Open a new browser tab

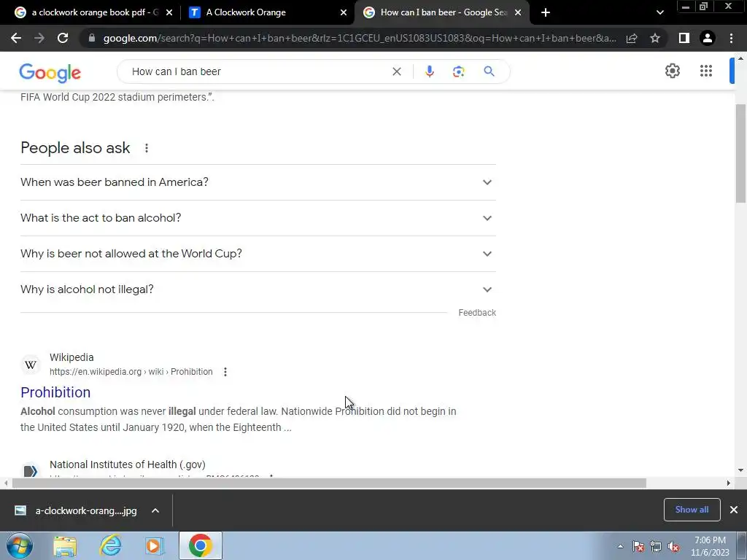[546, 12]
